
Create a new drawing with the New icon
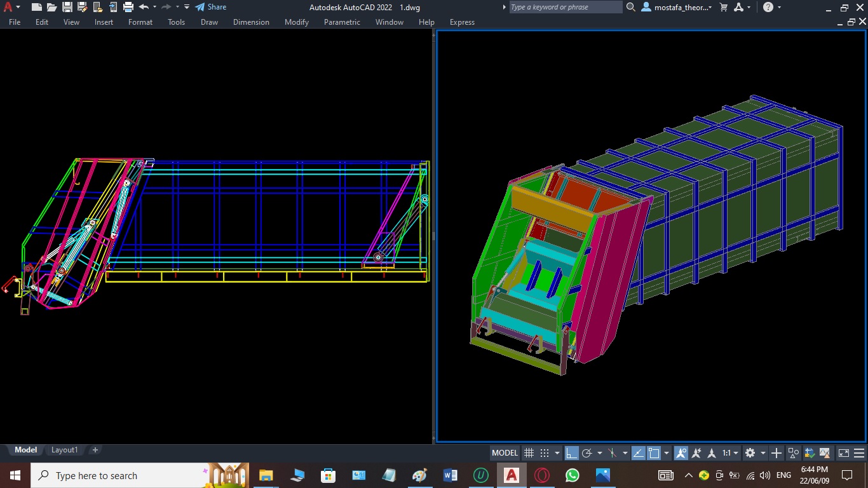pos(36,7)
